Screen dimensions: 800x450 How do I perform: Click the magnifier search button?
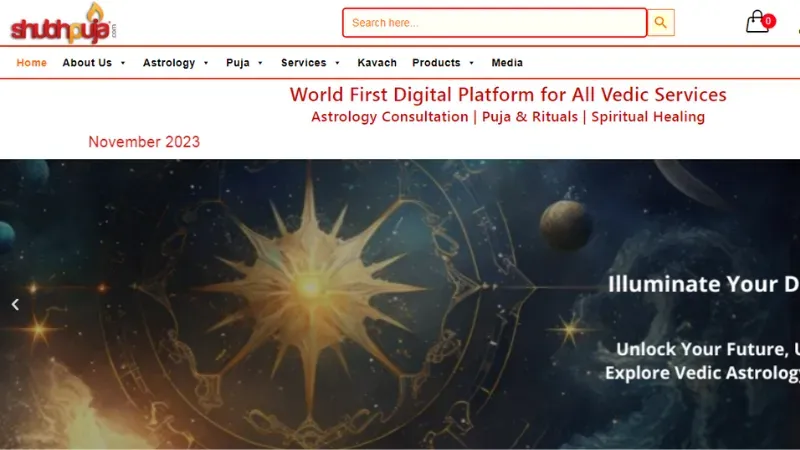point(661,22)
